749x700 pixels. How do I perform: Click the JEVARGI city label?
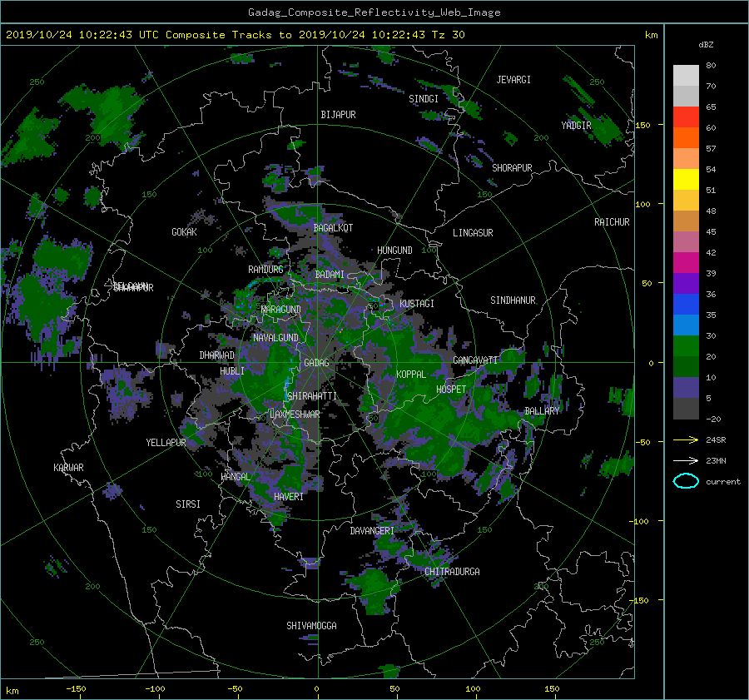tap(513, 80)
